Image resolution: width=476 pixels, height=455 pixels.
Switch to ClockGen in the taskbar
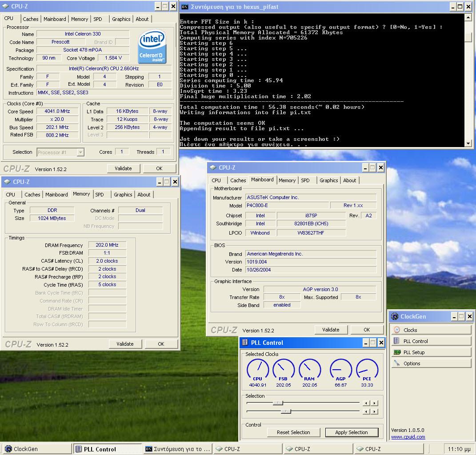(36, 449)
